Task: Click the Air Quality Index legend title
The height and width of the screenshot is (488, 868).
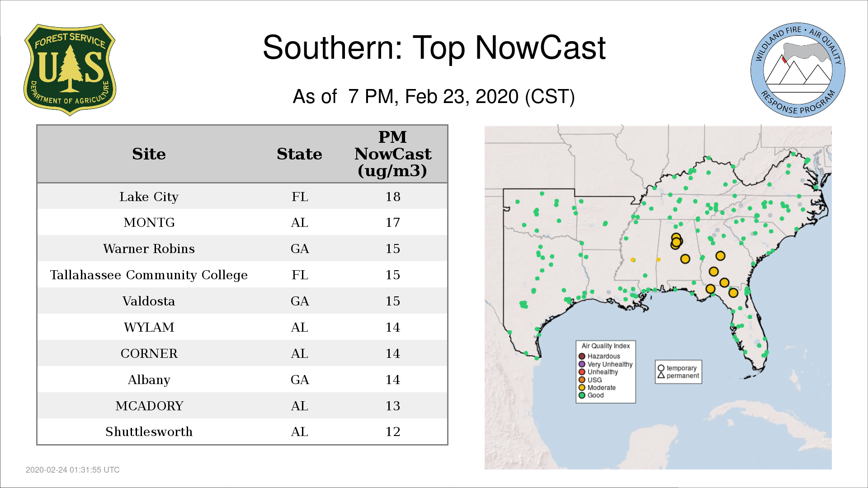Action: coord(605,346)
